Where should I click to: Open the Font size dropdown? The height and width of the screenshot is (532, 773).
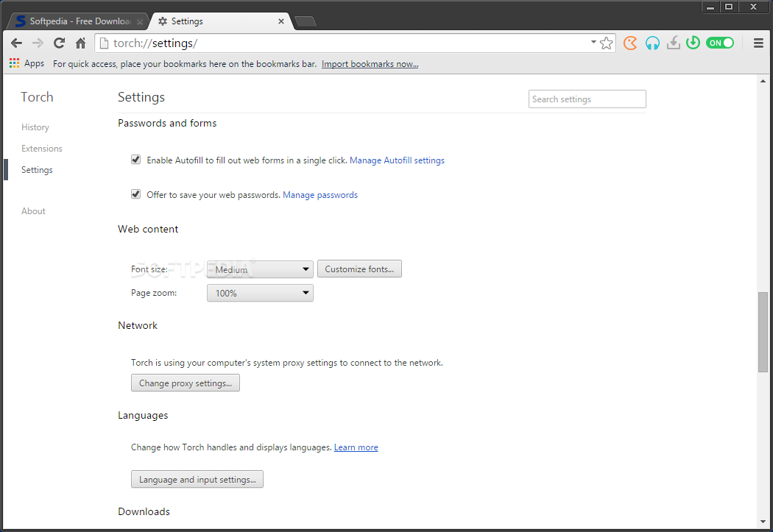[260, 269]
